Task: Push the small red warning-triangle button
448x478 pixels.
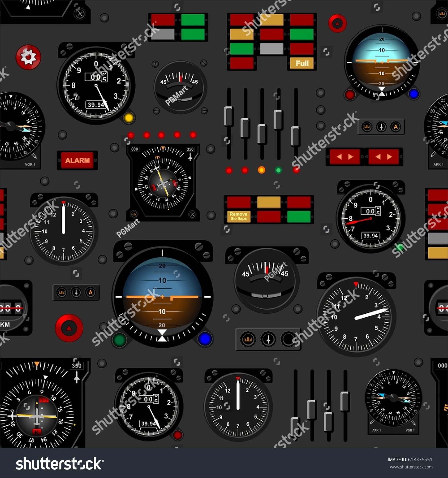Action: 337,23
